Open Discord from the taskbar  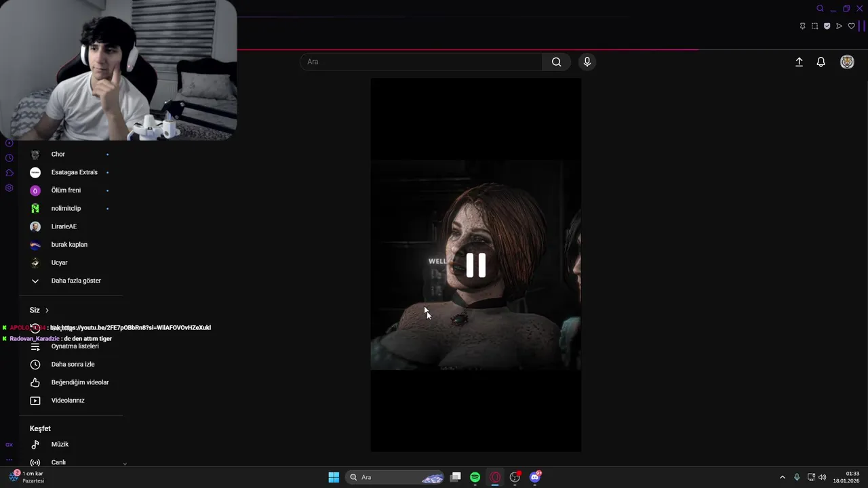(535, 477)
